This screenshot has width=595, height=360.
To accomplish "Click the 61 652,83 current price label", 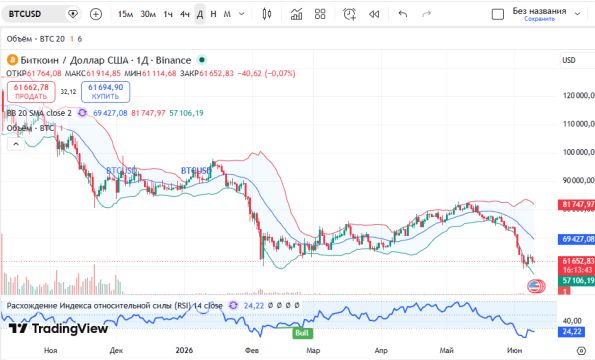I will [576, 261].
